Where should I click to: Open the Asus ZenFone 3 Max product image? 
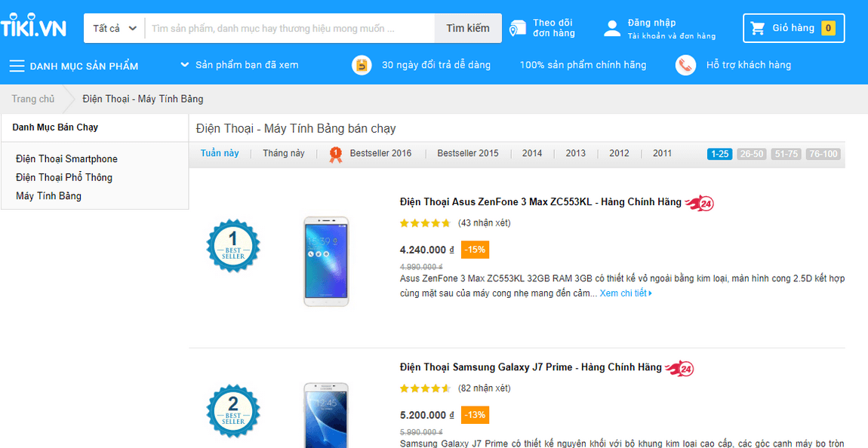[327, 262]
